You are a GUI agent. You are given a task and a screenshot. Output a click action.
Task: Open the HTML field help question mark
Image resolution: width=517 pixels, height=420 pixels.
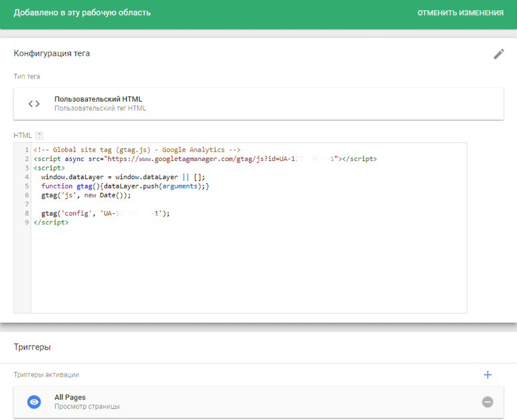point(39,135)
